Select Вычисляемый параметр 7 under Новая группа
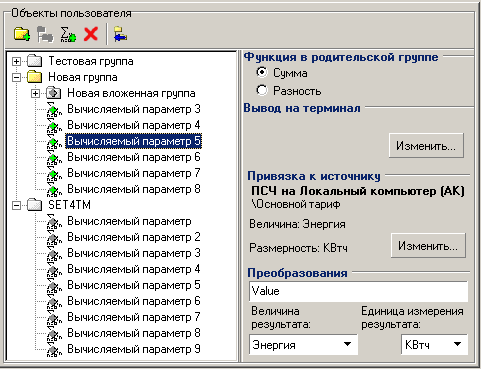This screenshot has height=369, width=481. 134,173
